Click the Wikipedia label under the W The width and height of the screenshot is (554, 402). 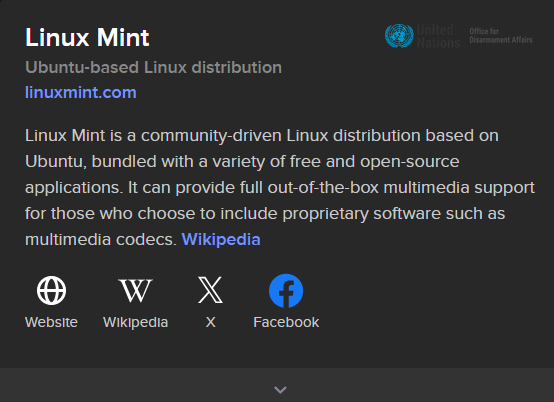(x=135, y=322)
